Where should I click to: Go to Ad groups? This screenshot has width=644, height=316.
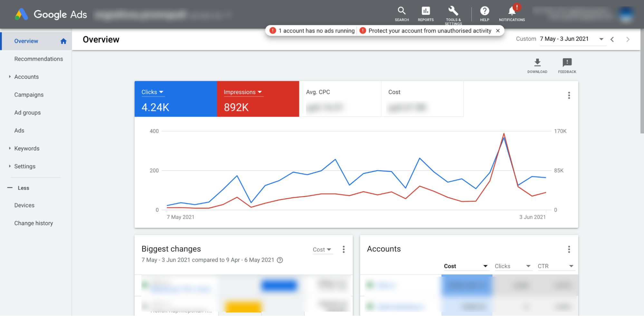coord(27,113)
